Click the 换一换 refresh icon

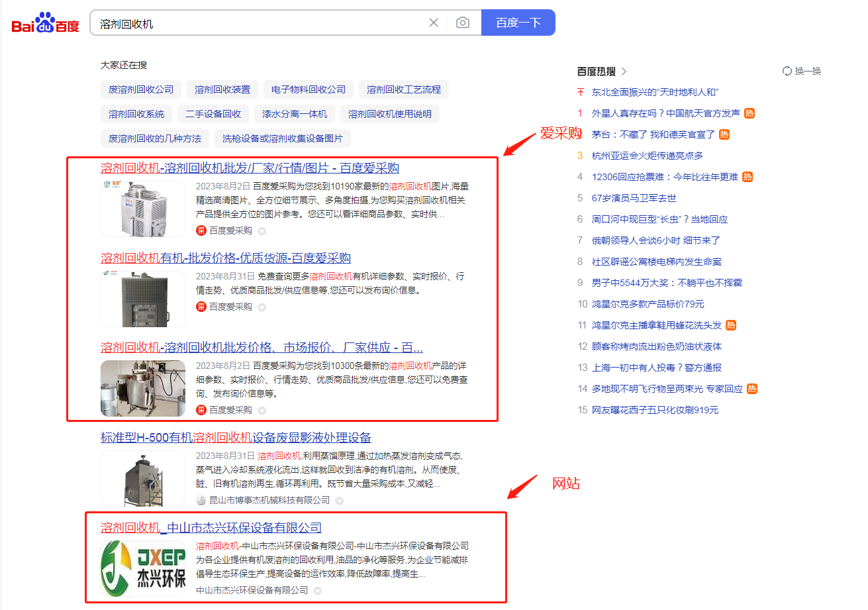tap(787, 71)
